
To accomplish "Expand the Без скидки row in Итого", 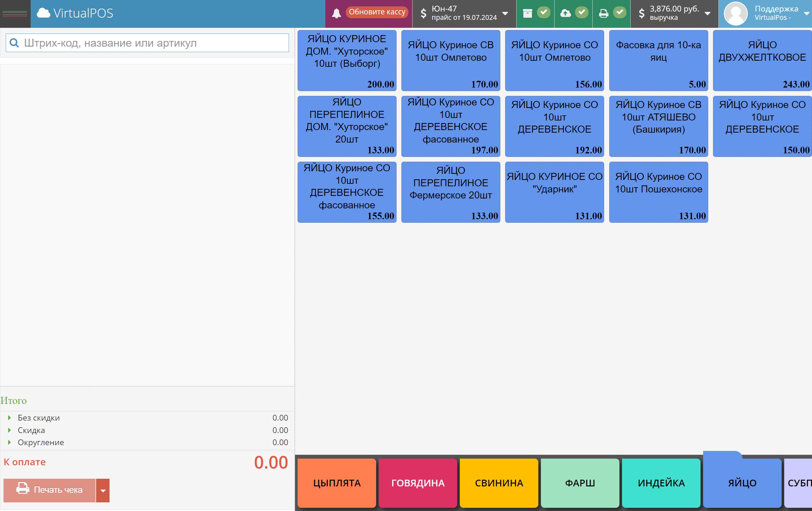I will point(9,418).
